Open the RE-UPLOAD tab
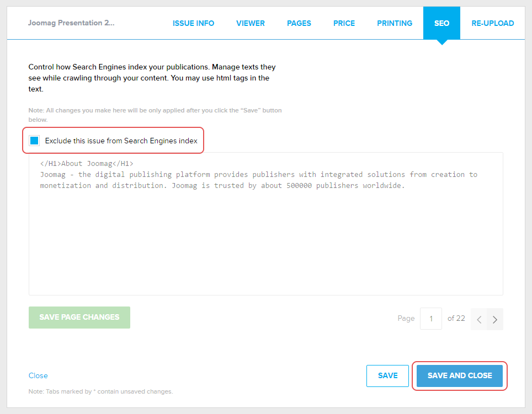The width and height of the screenshot is (532, 414). click(492, 23)
